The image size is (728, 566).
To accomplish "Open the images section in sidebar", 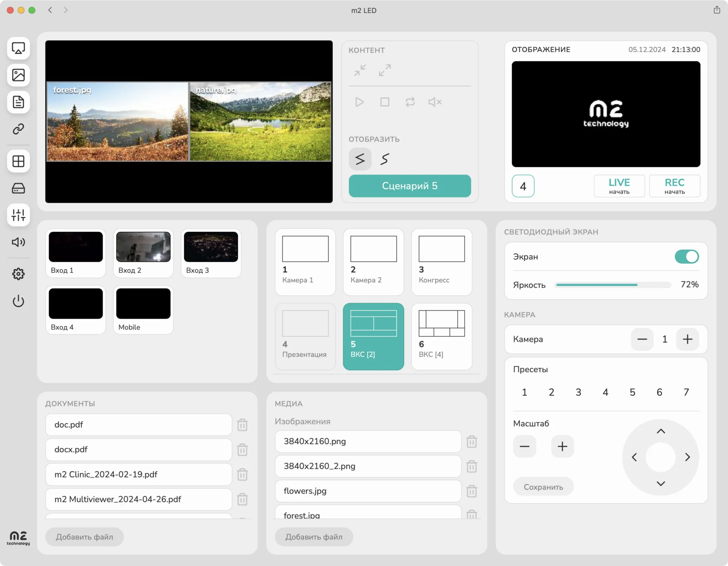I will 18,75.
